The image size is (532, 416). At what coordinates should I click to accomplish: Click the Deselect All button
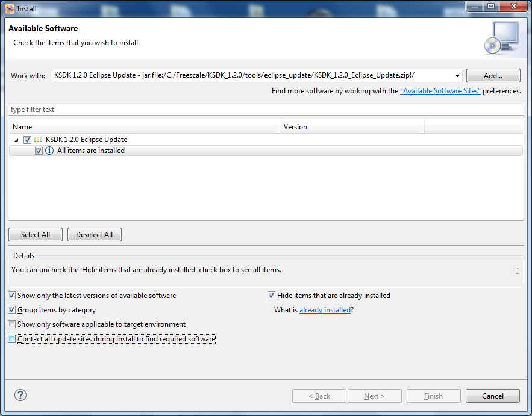95,235
